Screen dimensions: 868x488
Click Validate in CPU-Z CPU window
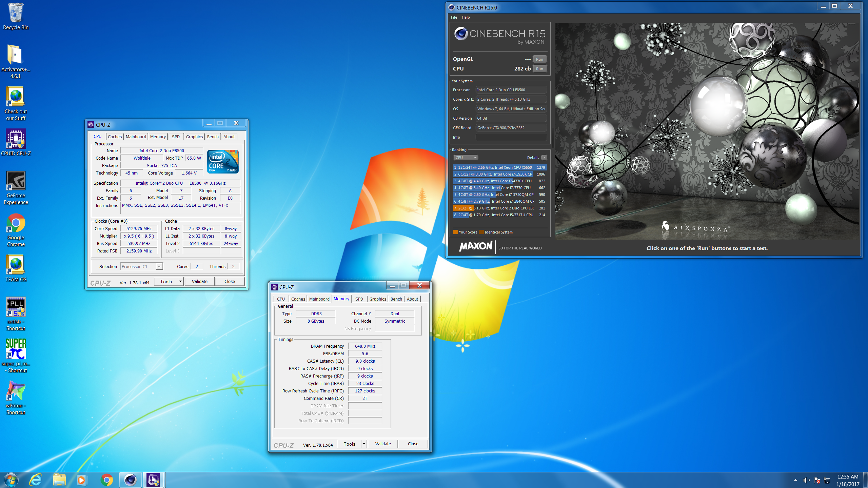(199, 282)
